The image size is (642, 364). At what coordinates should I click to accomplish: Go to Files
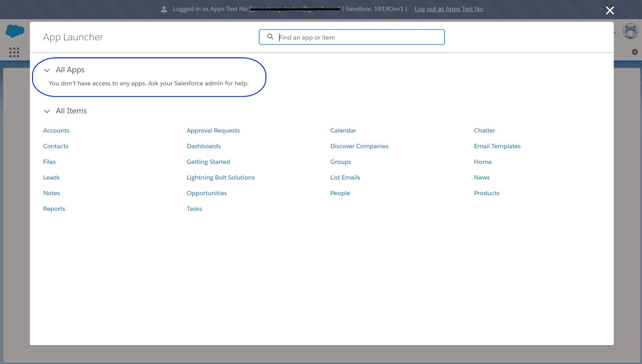49,162
